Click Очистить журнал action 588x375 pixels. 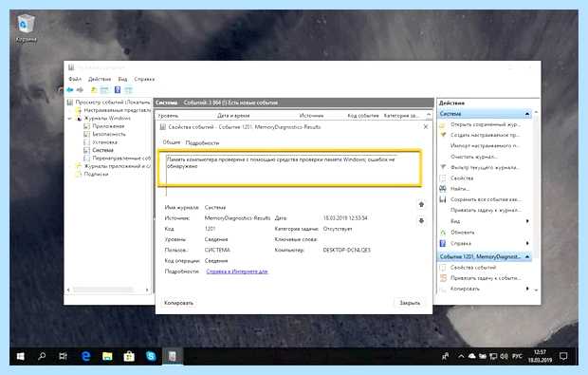coord(474,157)
